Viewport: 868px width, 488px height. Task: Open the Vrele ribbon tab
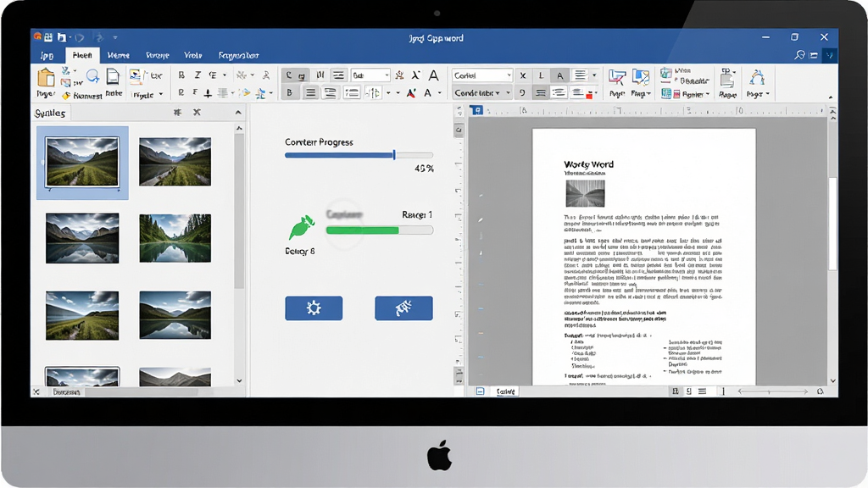click(x=192, y=55)
